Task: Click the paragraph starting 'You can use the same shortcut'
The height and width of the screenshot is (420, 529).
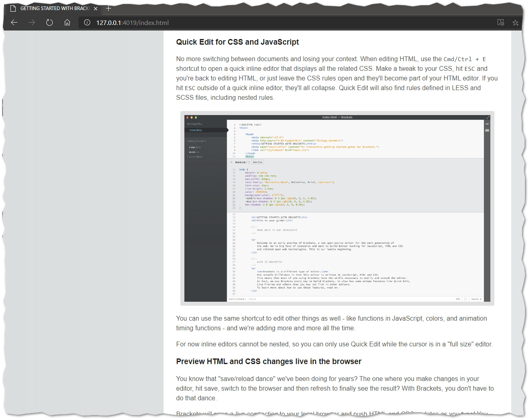Action: click(x=331, y=323)
